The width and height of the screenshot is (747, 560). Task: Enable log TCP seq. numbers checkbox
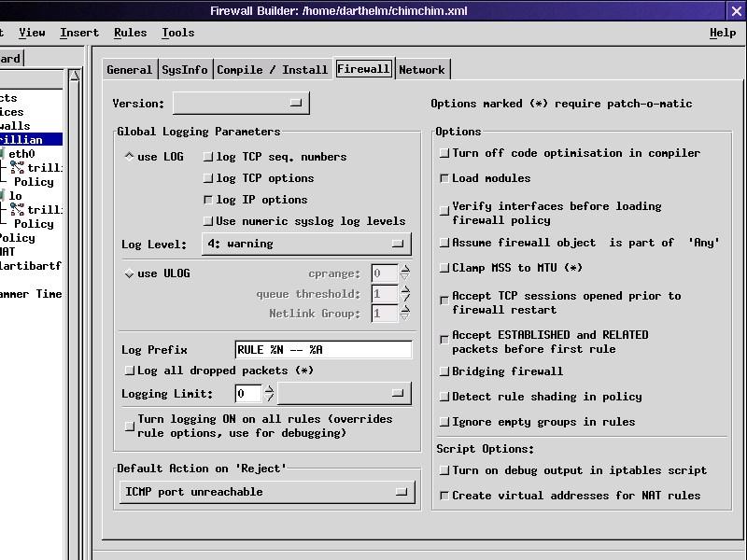(208, 157)
